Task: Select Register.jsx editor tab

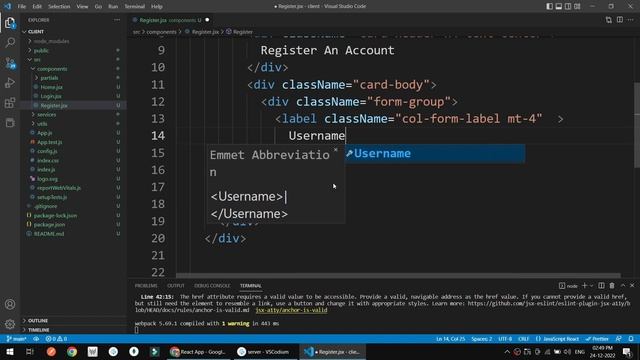Action: click(x=171, y=20)
